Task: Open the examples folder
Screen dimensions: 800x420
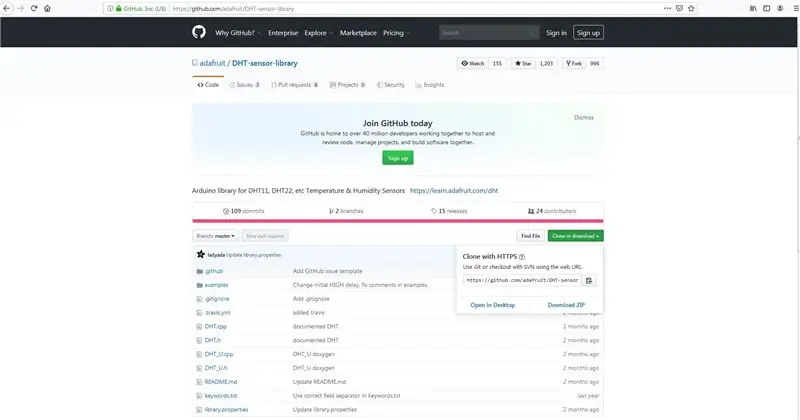Action: [x=216, y=285]
